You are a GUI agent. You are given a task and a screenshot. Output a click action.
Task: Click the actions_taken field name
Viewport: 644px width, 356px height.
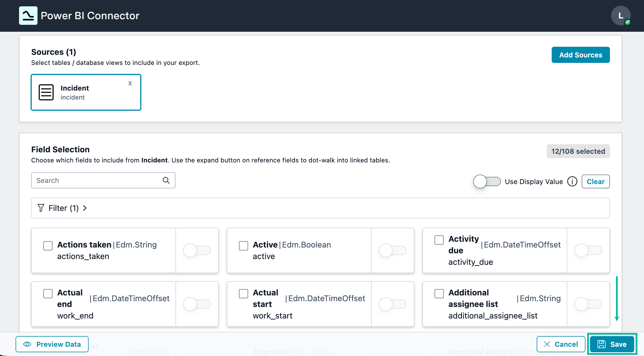[x=83, y=256]
